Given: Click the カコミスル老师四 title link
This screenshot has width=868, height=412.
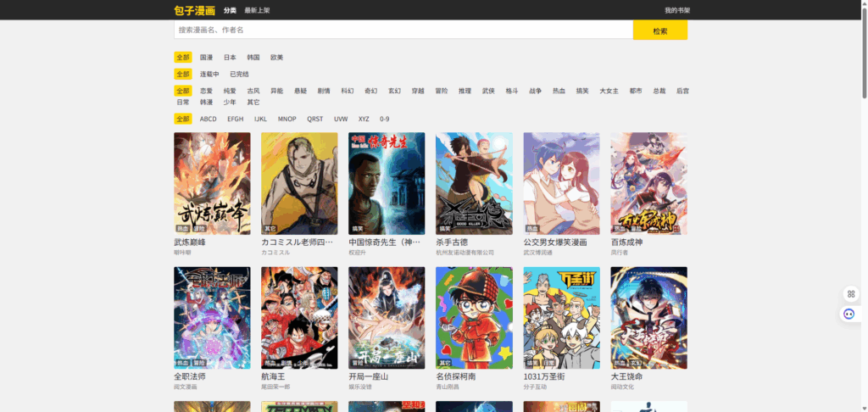Looking at the screenshot, I should click(x=298, y=242).
